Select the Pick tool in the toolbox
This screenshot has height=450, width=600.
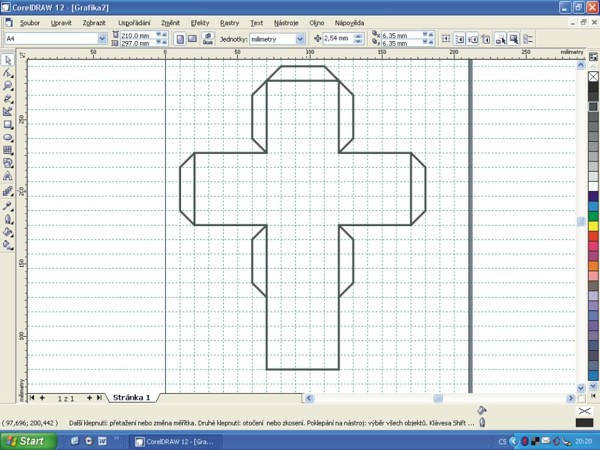tap(8, 60)
